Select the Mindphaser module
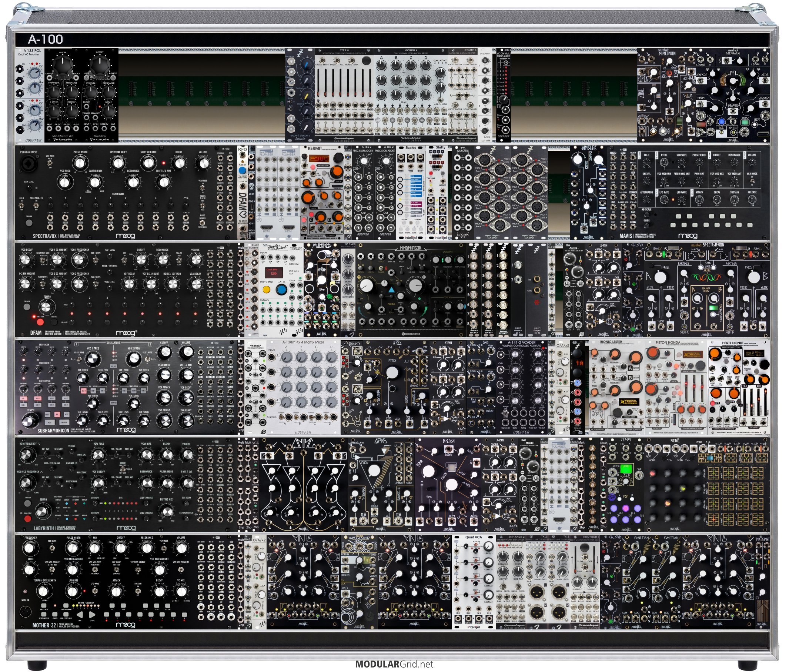 [411, 290]
